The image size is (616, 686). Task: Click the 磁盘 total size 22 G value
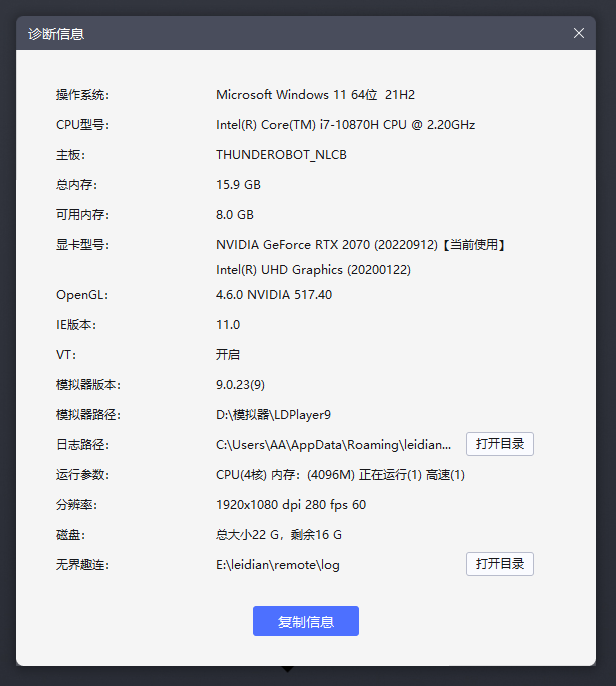(x=279, y=535)
